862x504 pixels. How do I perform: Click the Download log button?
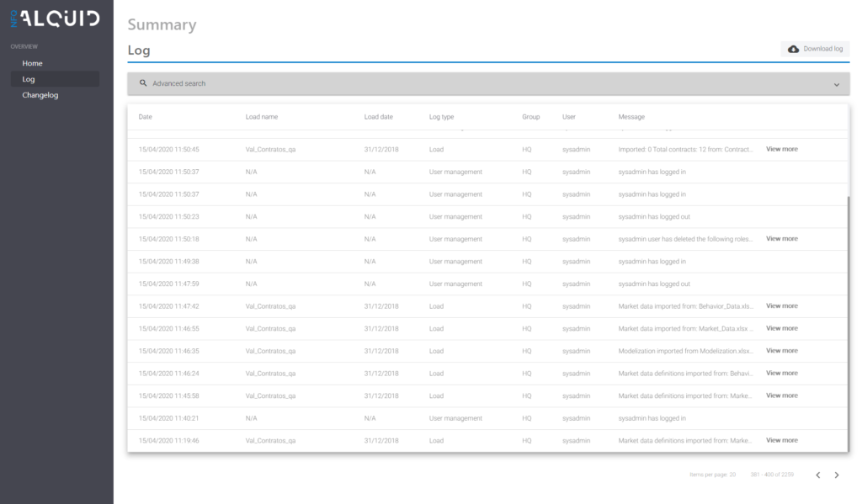[815, 49]
